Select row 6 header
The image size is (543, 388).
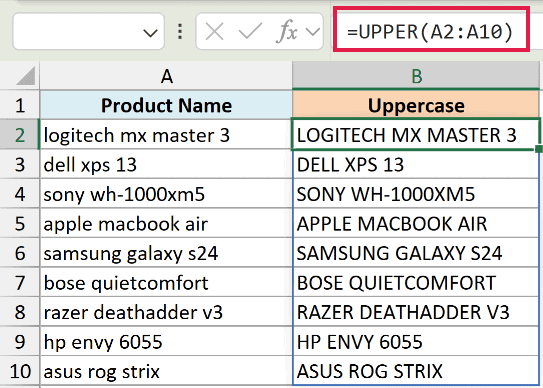(20, 253)
